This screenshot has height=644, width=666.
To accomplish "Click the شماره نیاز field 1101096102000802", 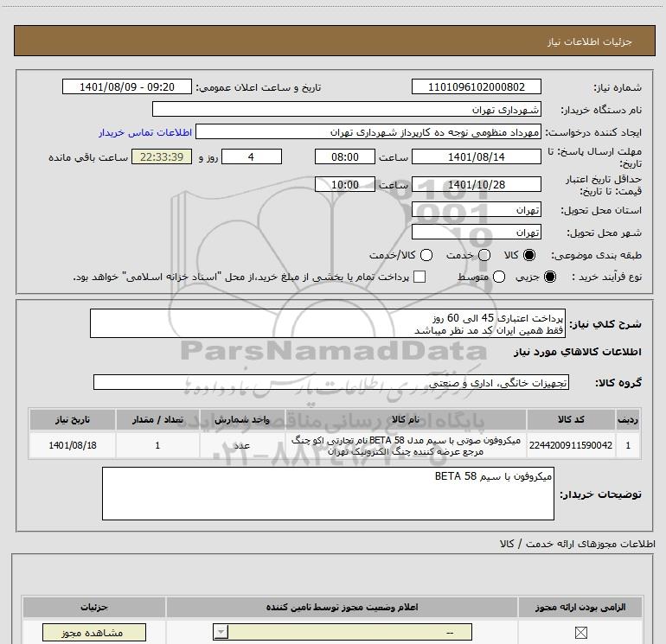I will [x=476, y=86].
